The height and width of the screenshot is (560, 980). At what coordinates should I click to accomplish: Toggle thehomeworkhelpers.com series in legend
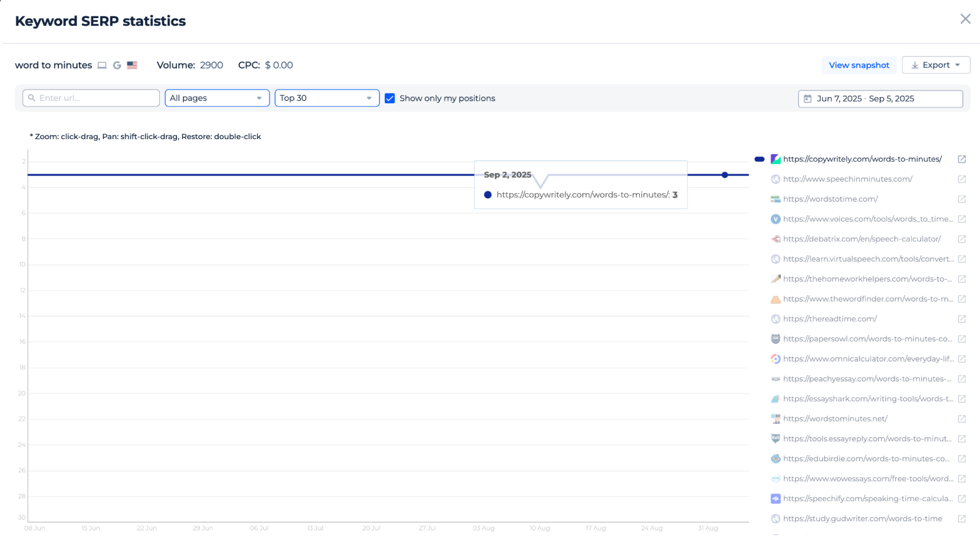coord(868,279)
